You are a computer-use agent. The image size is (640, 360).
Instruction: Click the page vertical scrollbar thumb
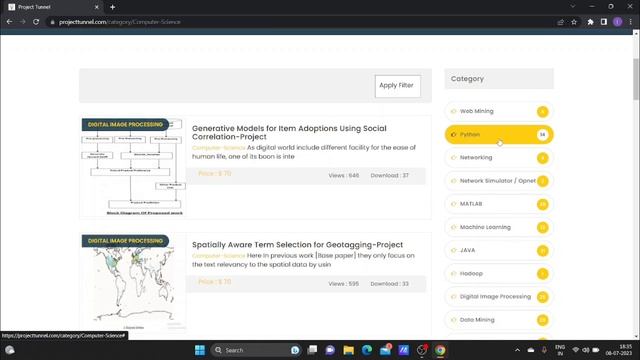pyautogui.click(x=636, y=78)
